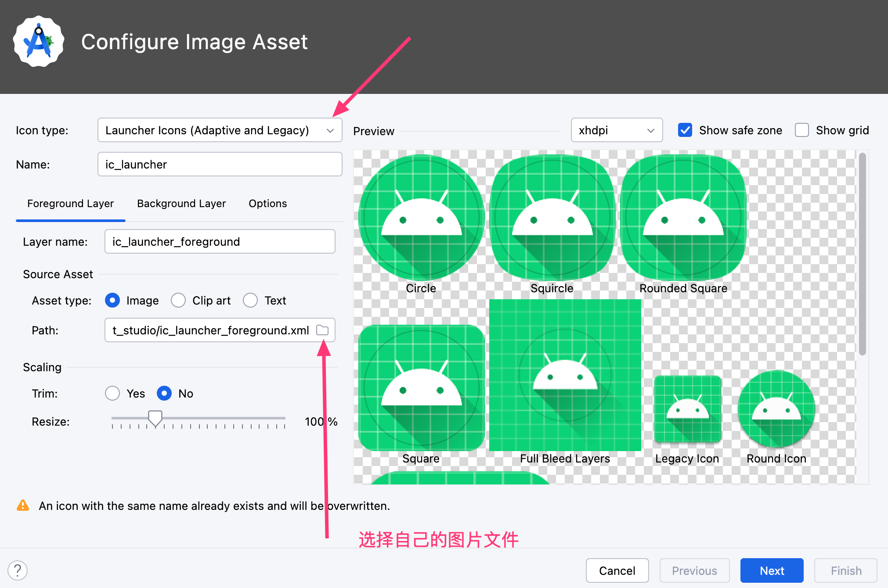888x588 pixels.
Task: Switch to the Background Layer tab
Action: click(x=181, y=204)
